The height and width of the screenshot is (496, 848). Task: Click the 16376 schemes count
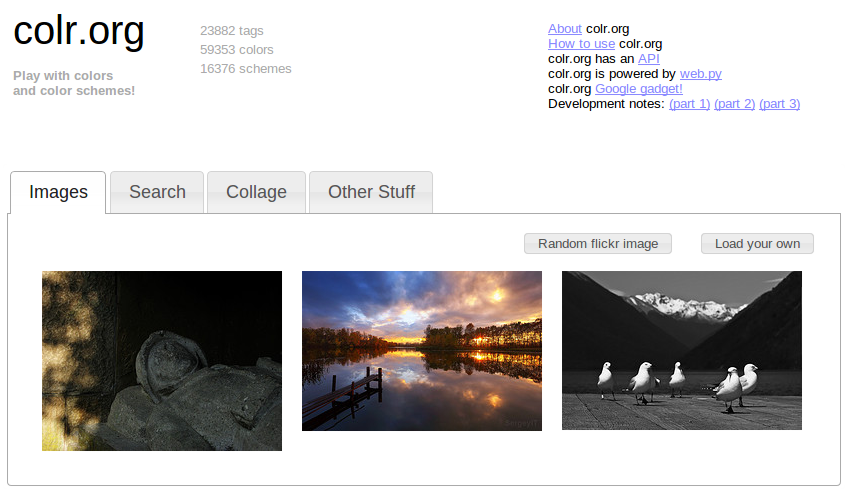[x=246, y=69]
